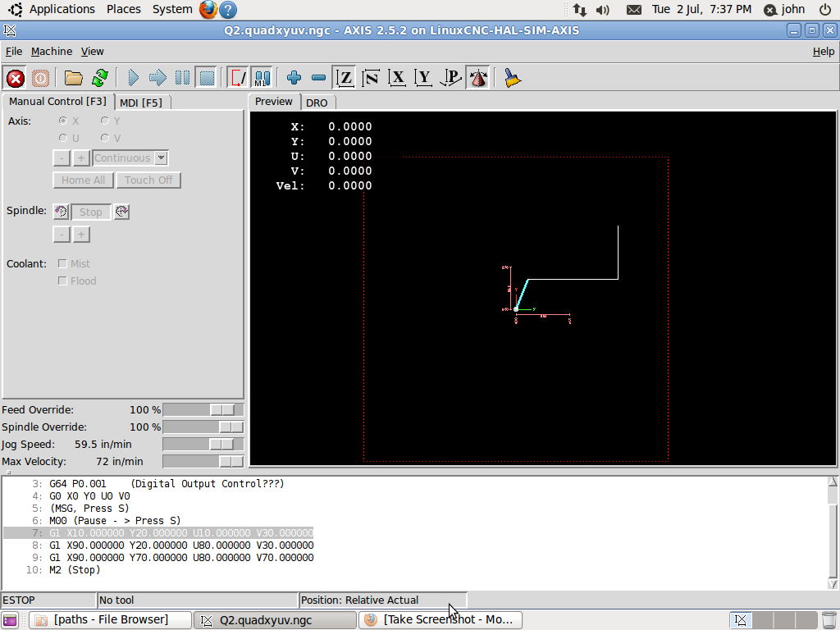This screenshot has height=630, width=840.
Task: Open the Applications menu in top panel
Action: coord(62,9)
